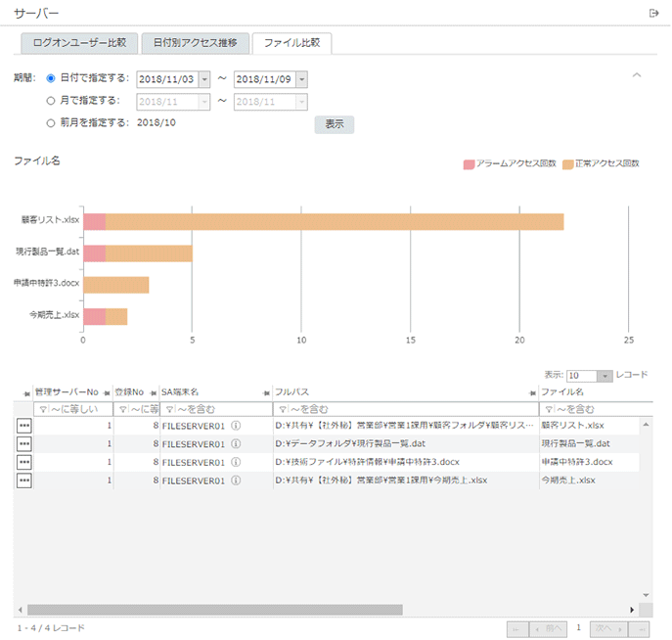Open the end date 2018/11/09 dropdown
Viewport: 672px width, 640px height.
301,78
